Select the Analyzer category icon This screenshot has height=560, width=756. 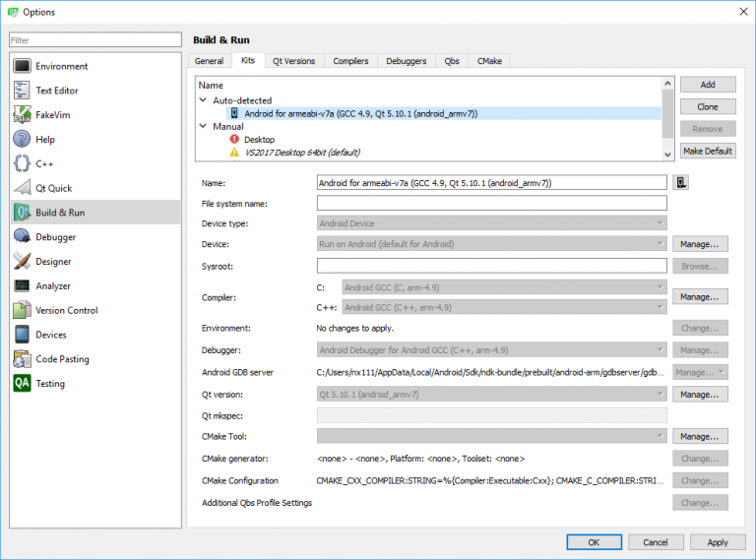click(22, 285)
